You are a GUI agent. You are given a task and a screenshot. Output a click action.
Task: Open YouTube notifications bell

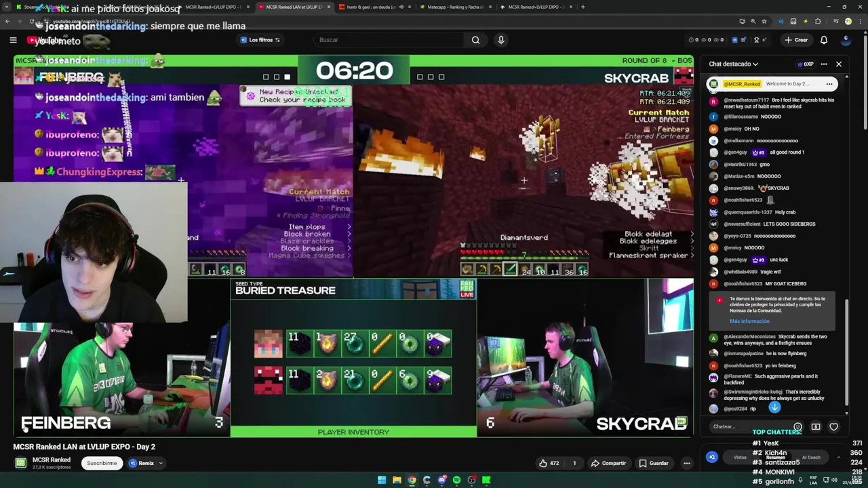pos(824,40)
